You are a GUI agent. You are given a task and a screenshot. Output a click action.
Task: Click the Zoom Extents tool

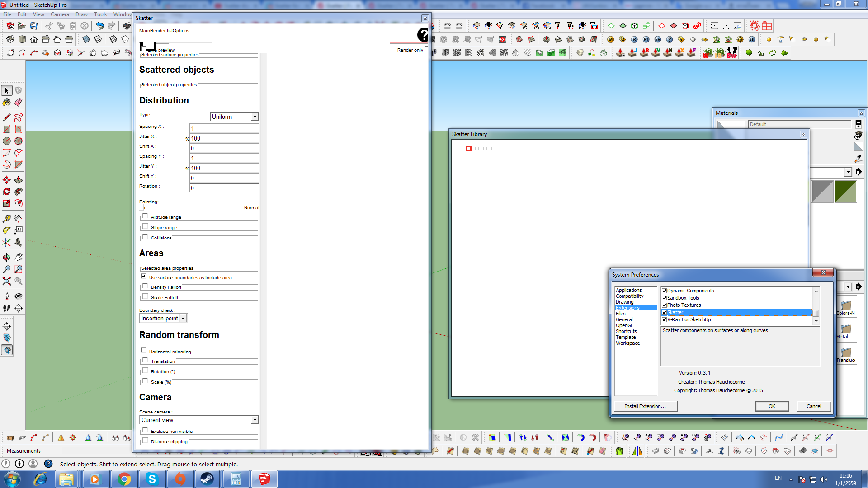click(x=7, y=281)
